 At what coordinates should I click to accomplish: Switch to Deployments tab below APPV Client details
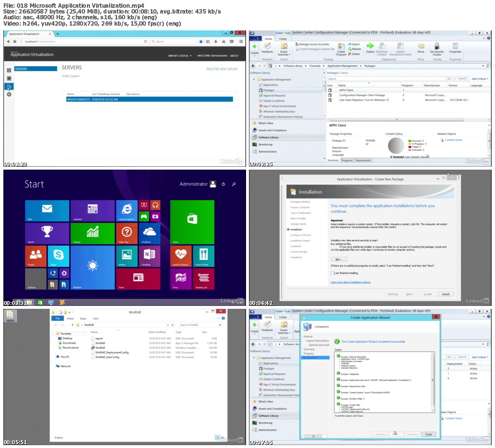point(363,160)
